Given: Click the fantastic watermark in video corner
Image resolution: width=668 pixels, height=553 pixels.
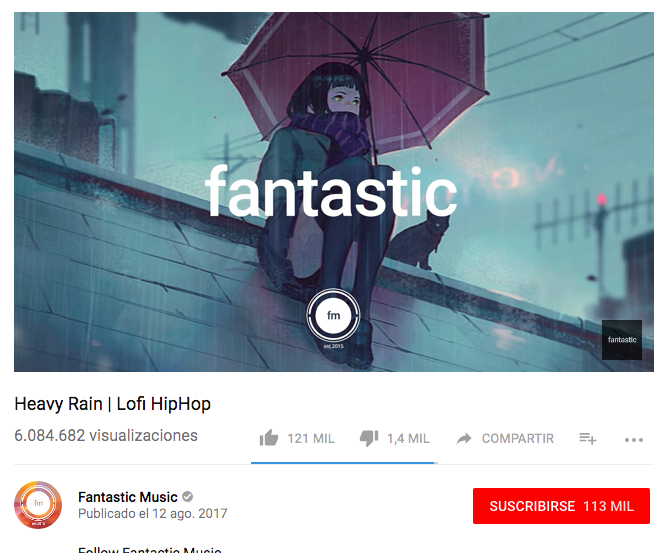Looking at the screenshot, I should pyautogui.click(x=622, y=340).
